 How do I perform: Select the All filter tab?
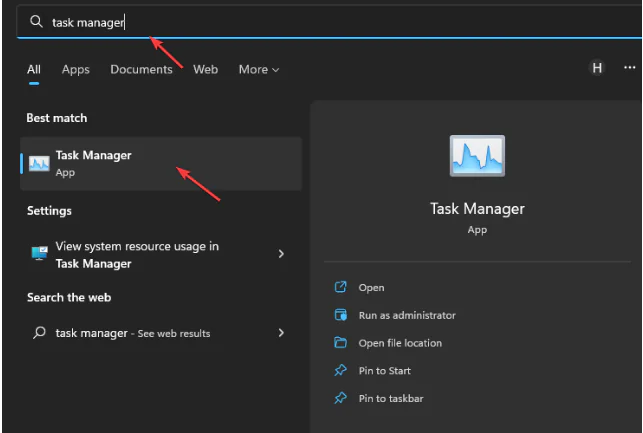[34, 69]
